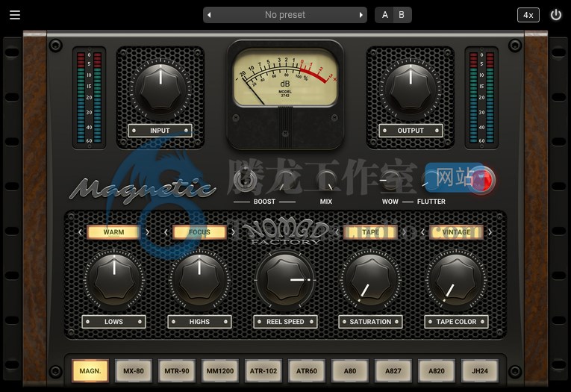Viewport: 571px width, 392px height.
Task: Click the LOWS label plate
Action: tap(113, 322)
